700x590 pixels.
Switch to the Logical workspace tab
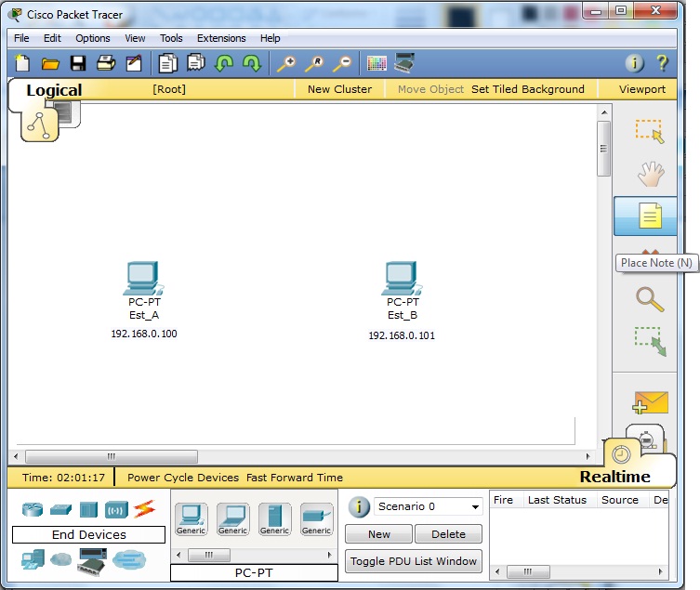click(53, 90)
